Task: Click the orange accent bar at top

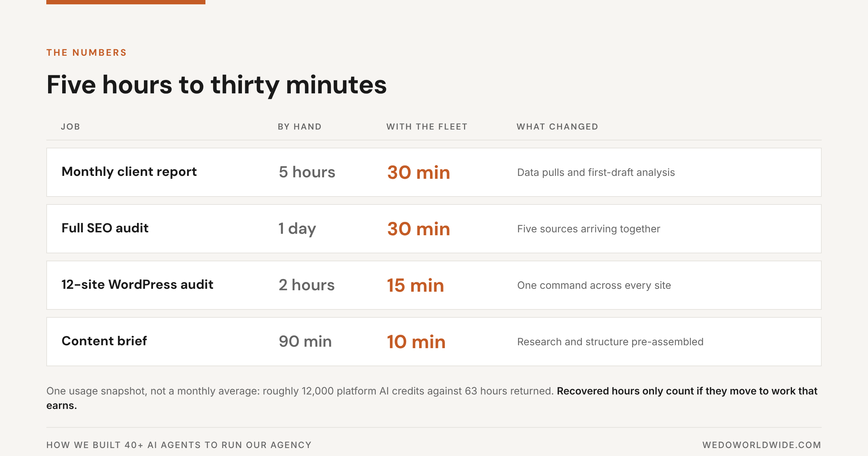Action: 126,2
